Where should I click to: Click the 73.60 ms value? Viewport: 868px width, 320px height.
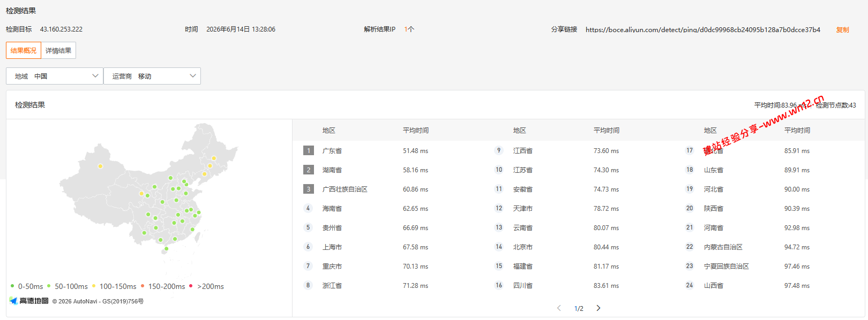pos(606,151)
